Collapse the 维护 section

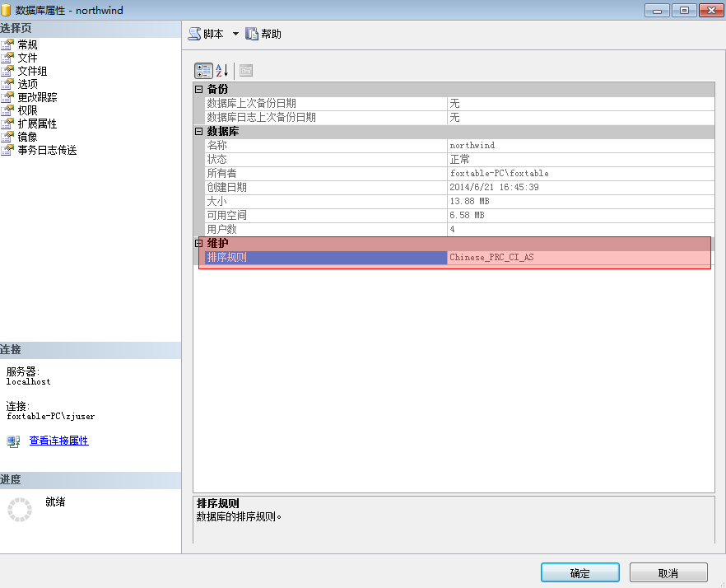click(198, 243)
